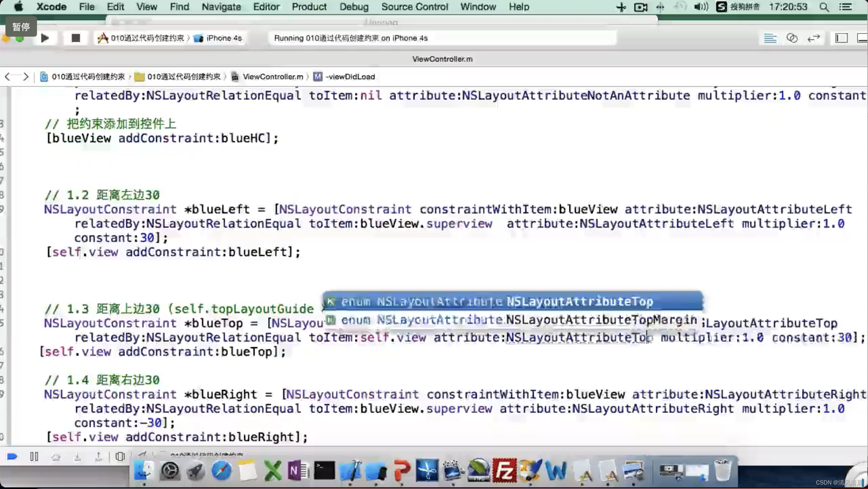Click the step out debug icon
Image resolution: width=868 pixels, height=489 pixels.
[98, 457]
